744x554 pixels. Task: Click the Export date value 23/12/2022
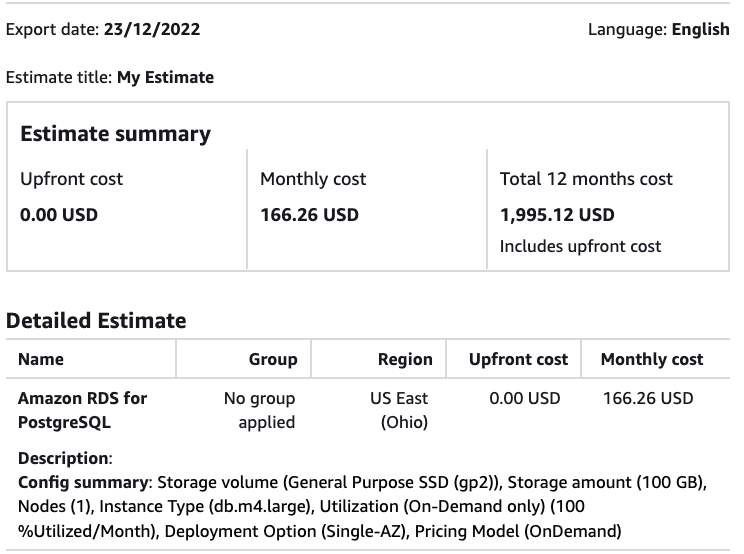[151, 30]
